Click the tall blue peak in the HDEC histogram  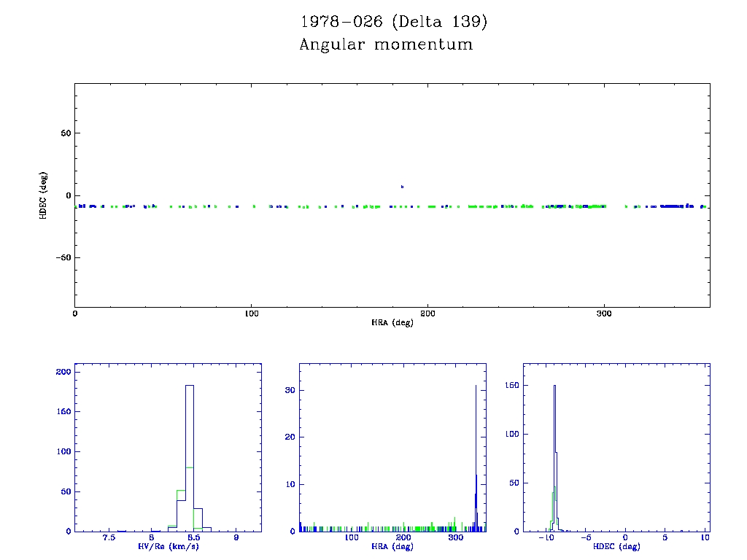click(554, 457)
